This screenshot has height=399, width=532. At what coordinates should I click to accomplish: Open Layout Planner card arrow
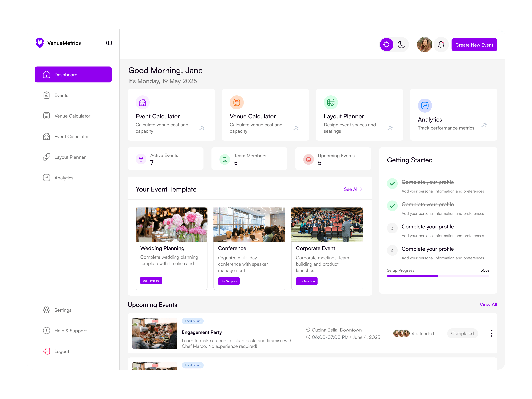coord(390,128)
